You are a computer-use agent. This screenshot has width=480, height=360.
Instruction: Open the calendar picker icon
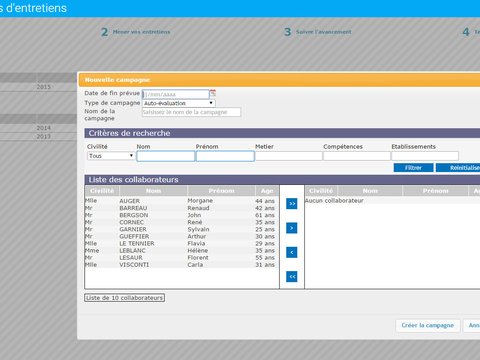tap(213, 93)
